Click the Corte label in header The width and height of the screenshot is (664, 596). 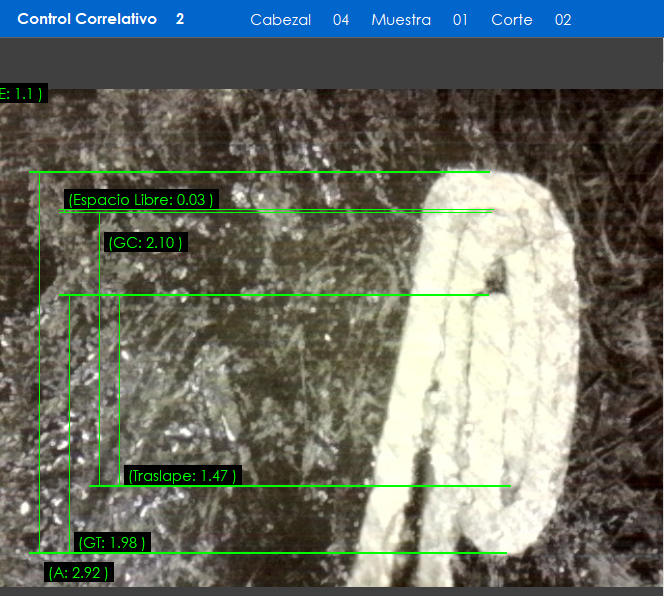tap(512, 20)
